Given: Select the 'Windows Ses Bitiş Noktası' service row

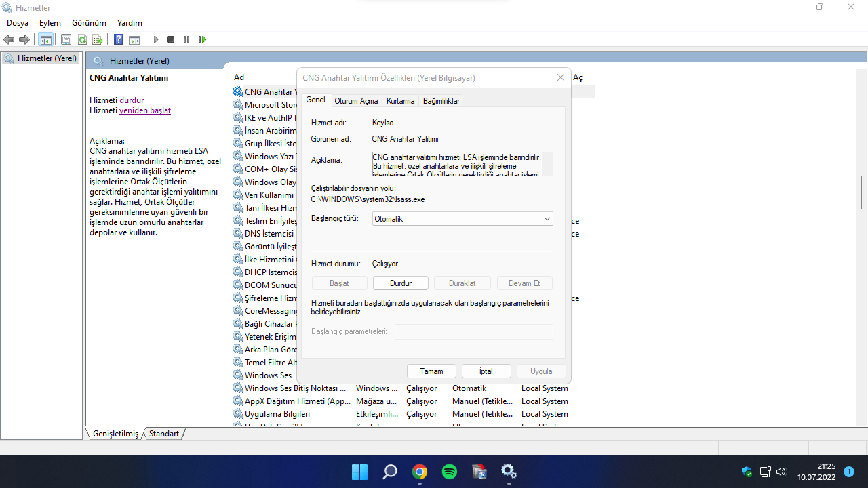Looking at the screenshot, I should [412, 388].
